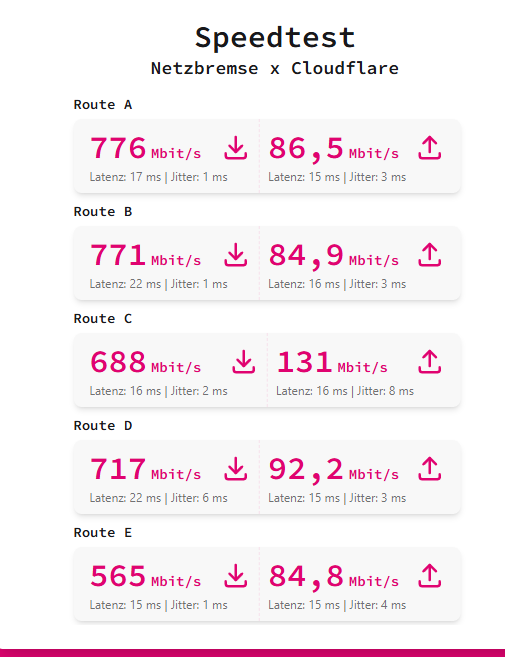The width and height of the screenshot is (505, 657).
Task: Click the Route E upload icon
Action: [430, 576]
